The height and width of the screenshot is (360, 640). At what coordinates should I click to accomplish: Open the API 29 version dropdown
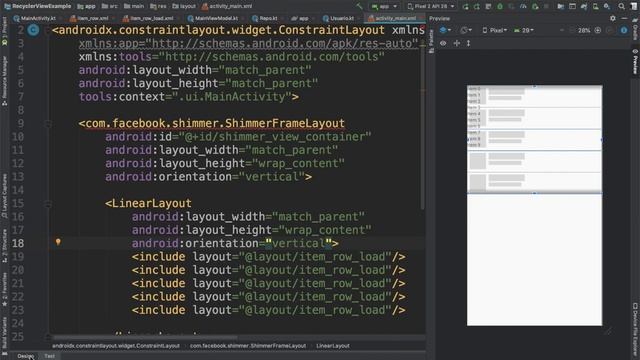click(524, 30)
